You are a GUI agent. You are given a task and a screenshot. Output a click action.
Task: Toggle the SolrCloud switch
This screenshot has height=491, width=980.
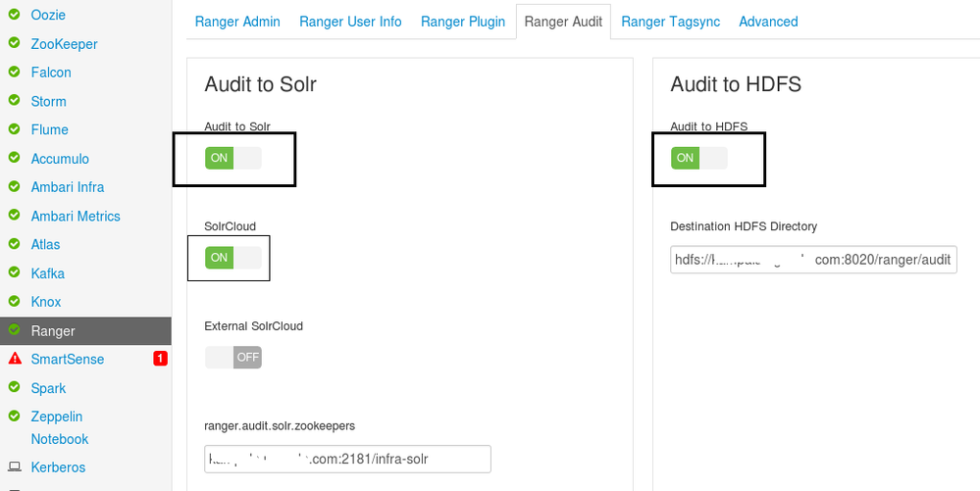coord(233,258)
